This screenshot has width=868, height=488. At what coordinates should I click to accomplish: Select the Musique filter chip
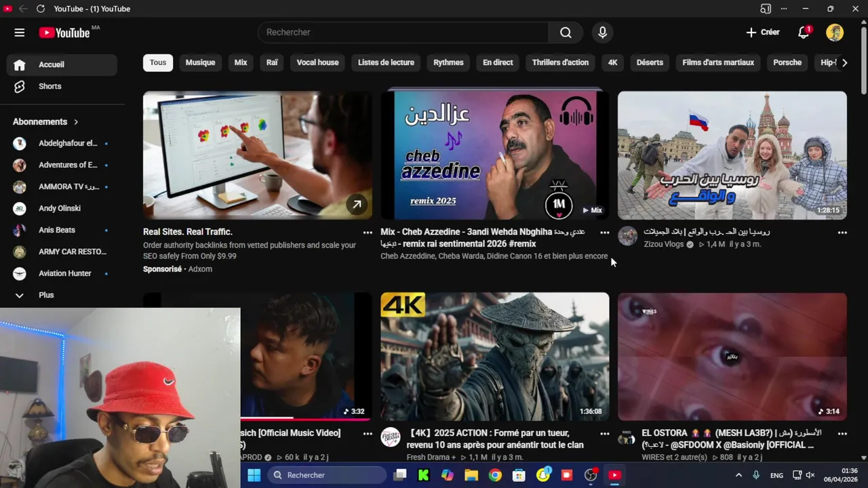tap(200, 62)
